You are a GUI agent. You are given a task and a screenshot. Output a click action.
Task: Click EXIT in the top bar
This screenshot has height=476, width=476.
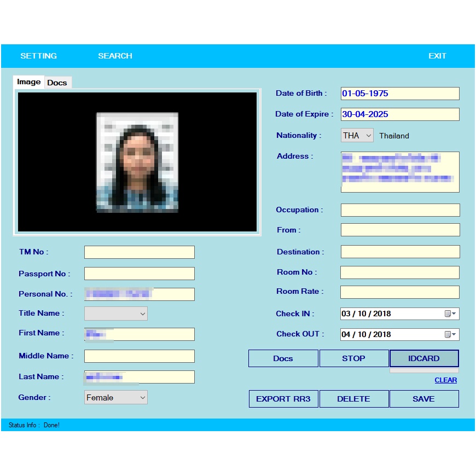click(437, 55)
